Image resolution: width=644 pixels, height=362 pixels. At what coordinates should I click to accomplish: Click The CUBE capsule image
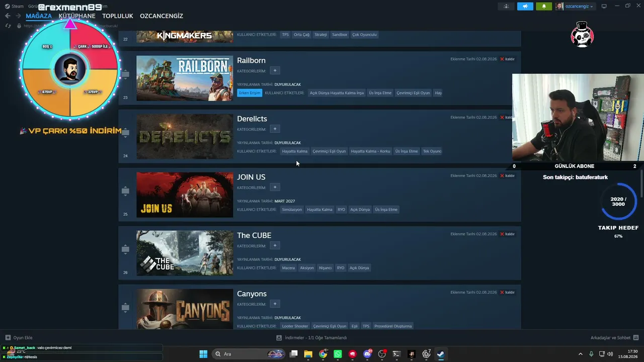[185, 253]
